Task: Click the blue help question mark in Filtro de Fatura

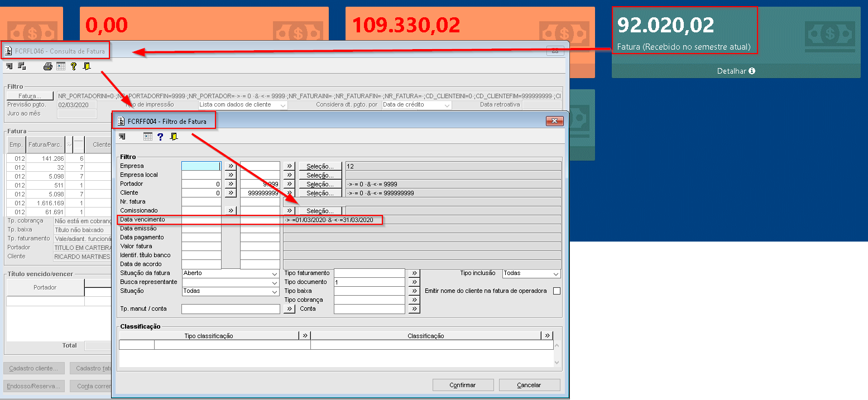Action: [160, 137]
